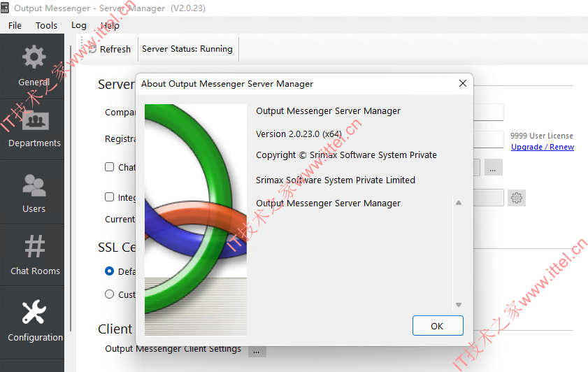Click the Output Messenger title bar app icon

(x=5, y=8)
